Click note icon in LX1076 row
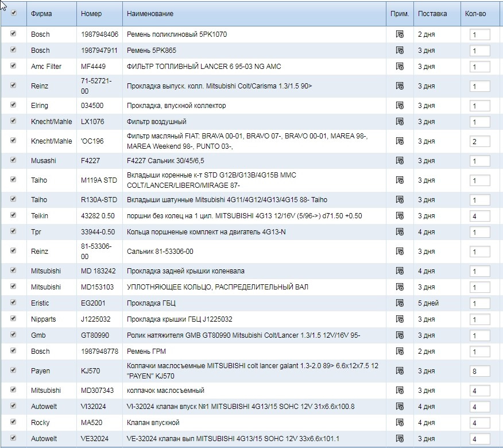503x448 pixels. point(400,122)
